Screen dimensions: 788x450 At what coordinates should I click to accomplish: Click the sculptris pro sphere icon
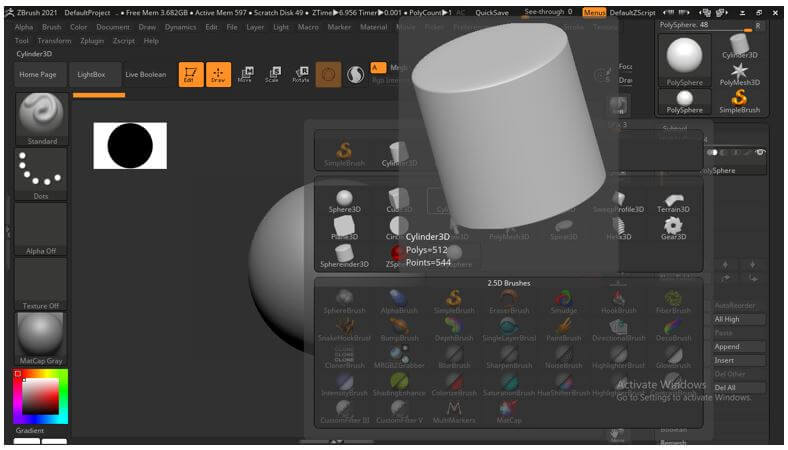tap(355, 75)
